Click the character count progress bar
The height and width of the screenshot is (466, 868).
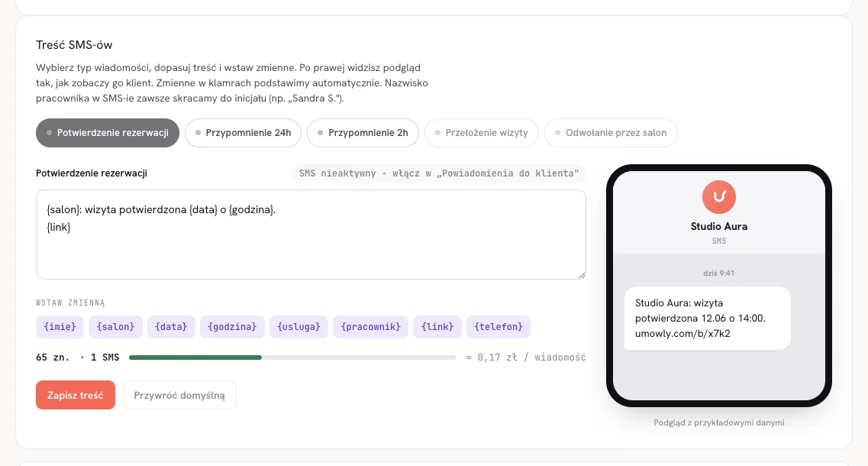(x=292, y=358)
